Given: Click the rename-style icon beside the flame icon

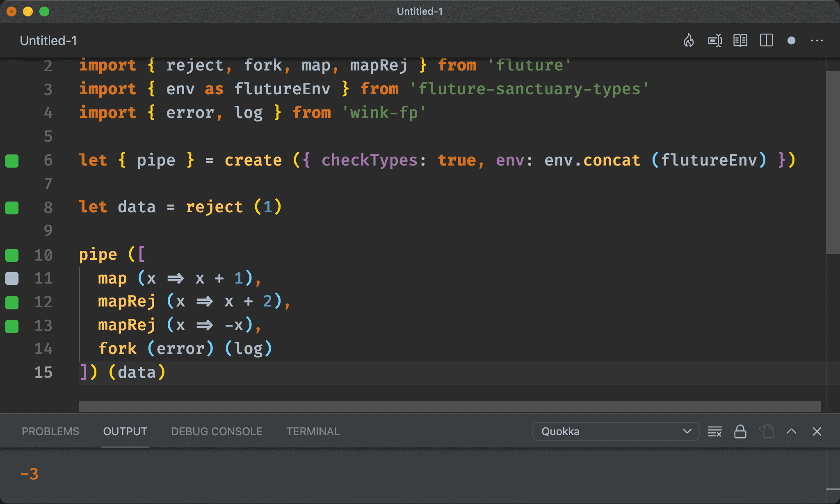Looking at the screenshot, I should [715, 41].
